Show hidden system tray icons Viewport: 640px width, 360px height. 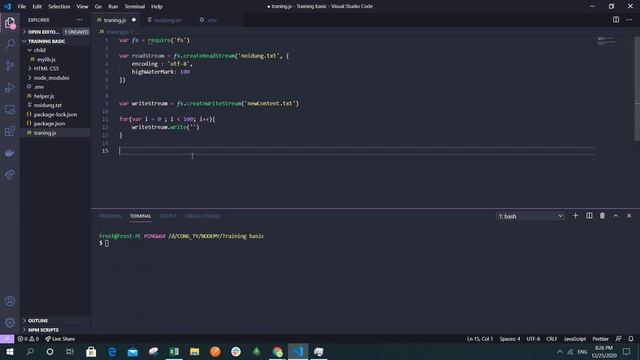(x=560, y=351)
